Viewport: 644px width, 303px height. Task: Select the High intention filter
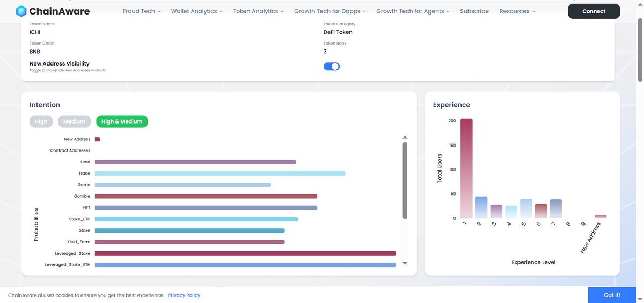[x=41, y=121]
